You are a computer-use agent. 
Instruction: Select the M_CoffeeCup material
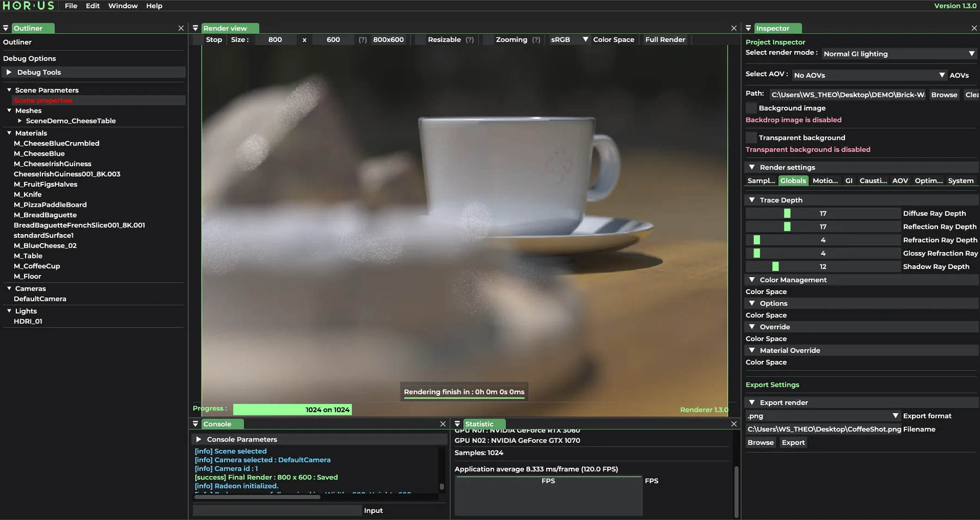click(x=37, y=266)
